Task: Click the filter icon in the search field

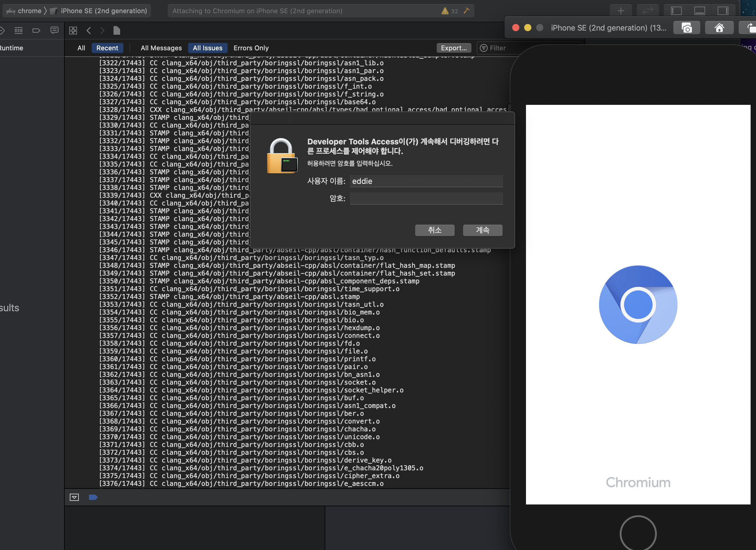Action: tap(483, 48)
